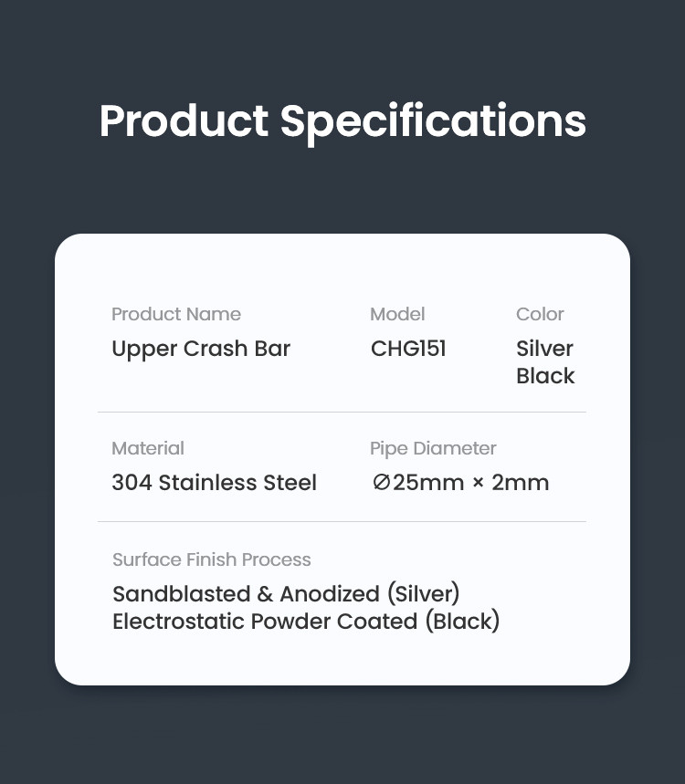Screen dimensions: 685x784
Task: Select the model number CHG151
Action: coord(408,349)
